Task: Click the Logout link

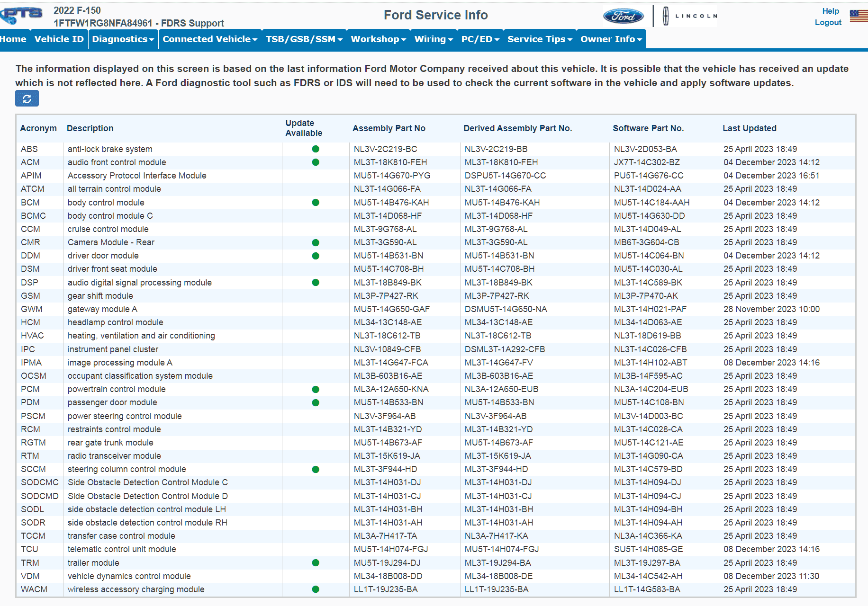Action: (x=828, y=22)
